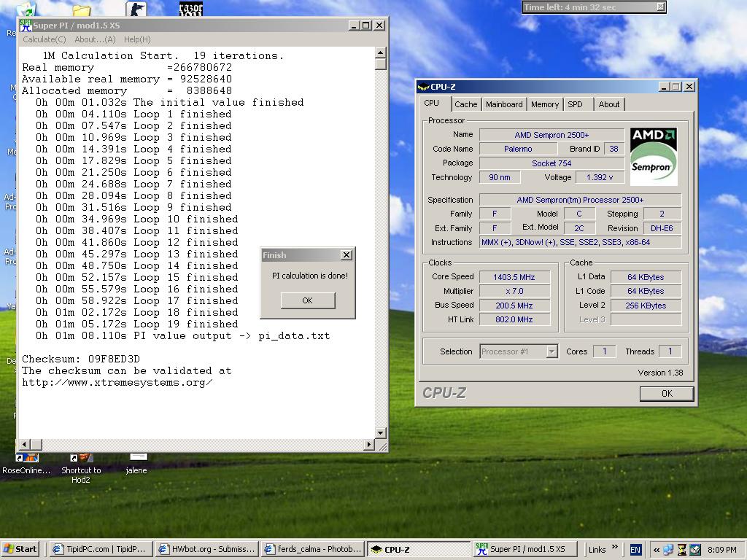Switch to ferds_calma Photobucket taskbar window
Image resolution: width=747 pixels, height=560 pixels.
[313, 549]
